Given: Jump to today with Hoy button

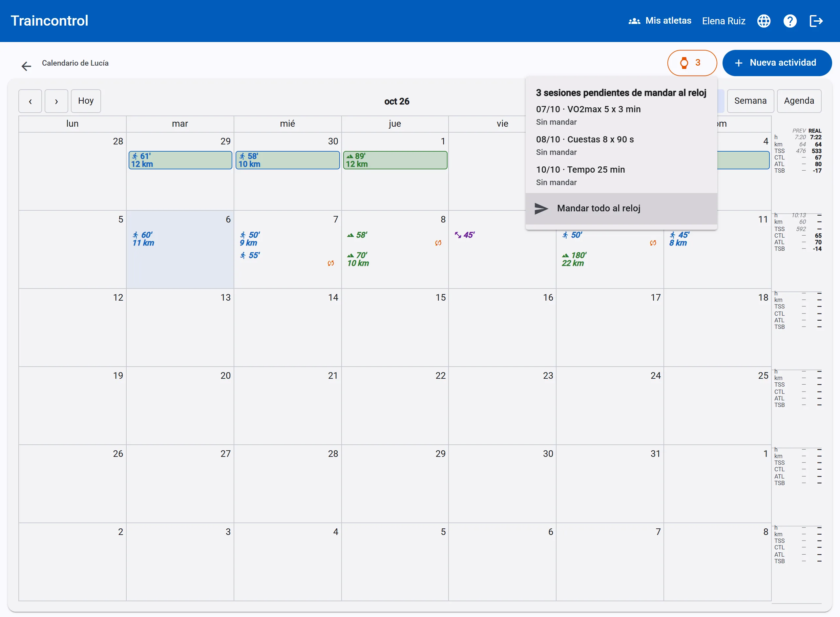Looking at the screenshot, I should [86, 101].
